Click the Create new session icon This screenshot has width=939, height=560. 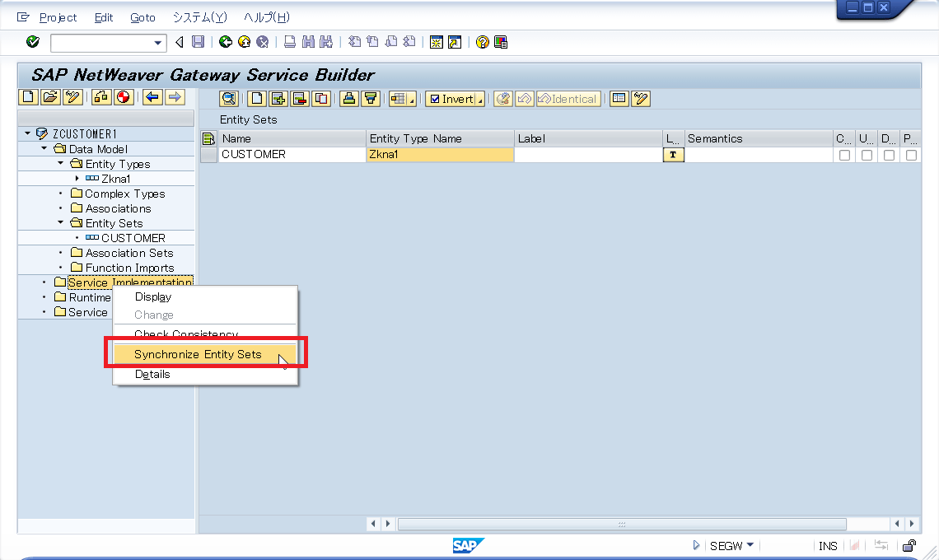[437, 42]
